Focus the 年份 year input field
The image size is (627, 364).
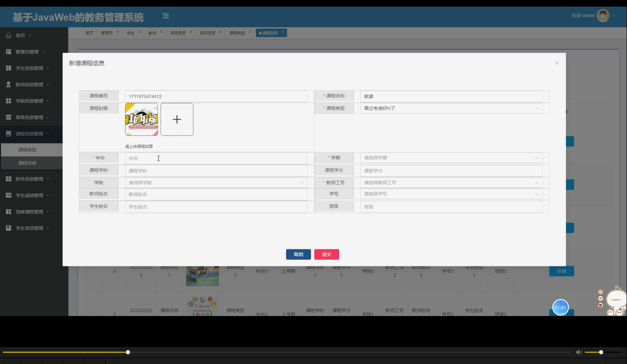click(216, 158)
